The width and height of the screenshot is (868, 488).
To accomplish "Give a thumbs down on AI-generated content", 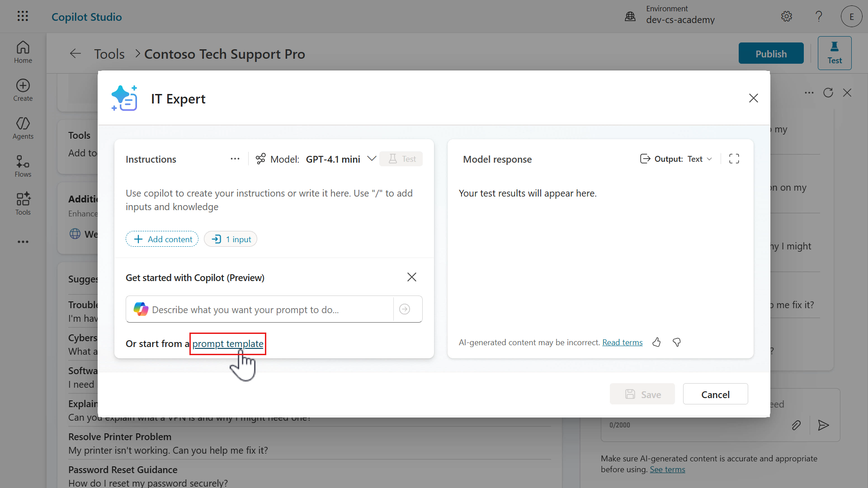I will tap(676, 342).
